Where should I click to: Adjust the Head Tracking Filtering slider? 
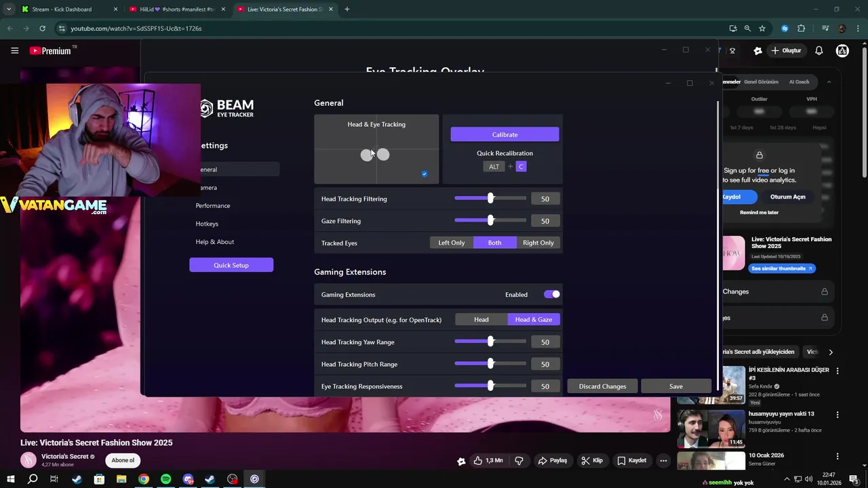point(490,199)
